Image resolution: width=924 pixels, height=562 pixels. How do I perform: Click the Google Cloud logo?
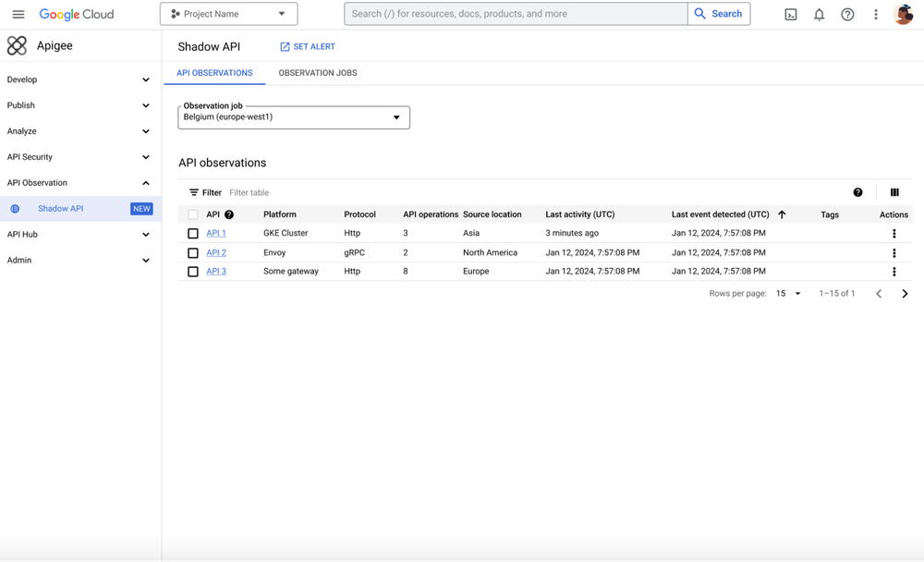click(77, 14)
